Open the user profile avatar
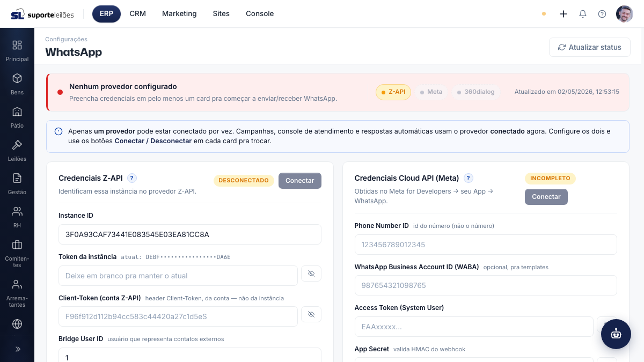 [x=625, y=14]
